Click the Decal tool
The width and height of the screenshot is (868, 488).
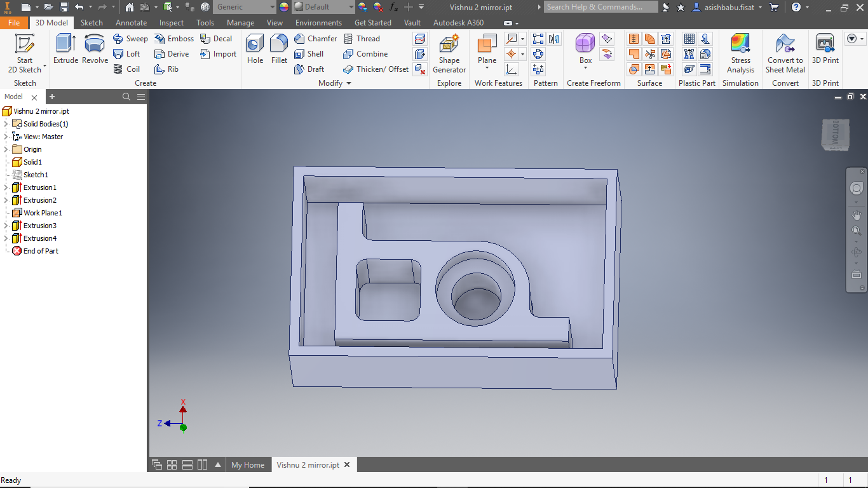click(216, 39)
